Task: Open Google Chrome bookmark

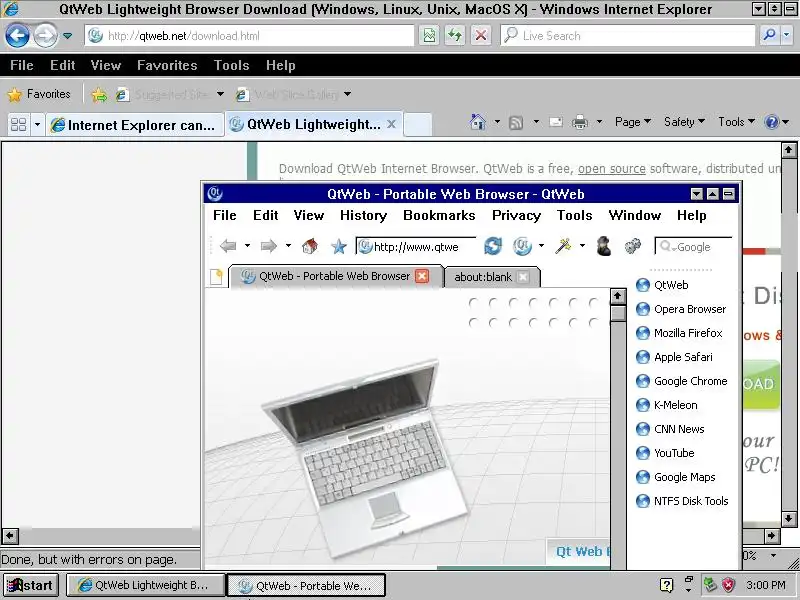Action: (x=682, y=381)
